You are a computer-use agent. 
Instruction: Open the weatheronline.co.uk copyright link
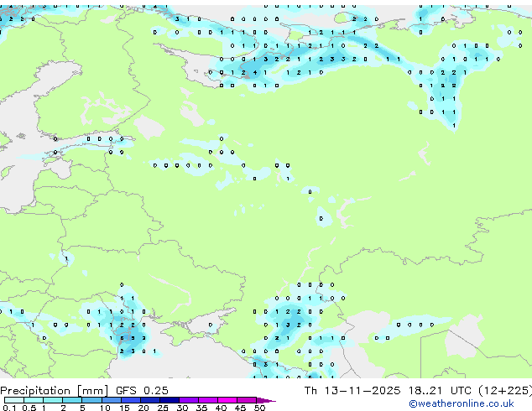pos(461,403)
